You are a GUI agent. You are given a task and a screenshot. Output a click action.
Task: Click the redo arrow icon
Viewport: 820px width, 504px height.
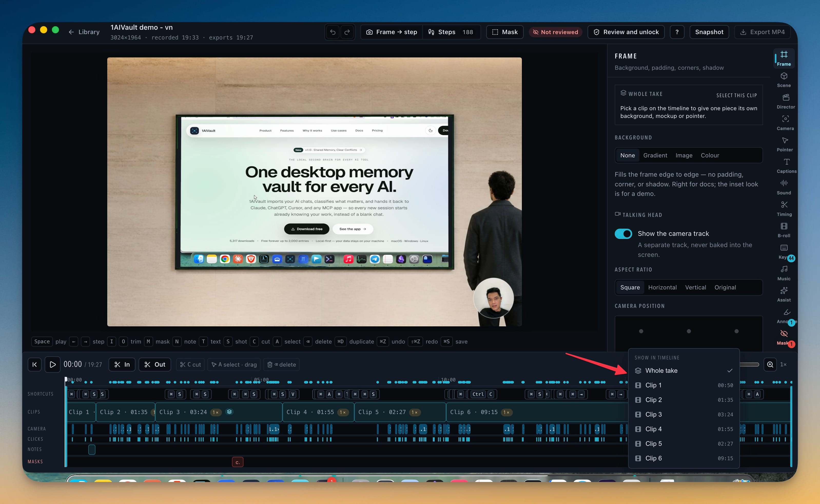point(347,32)
